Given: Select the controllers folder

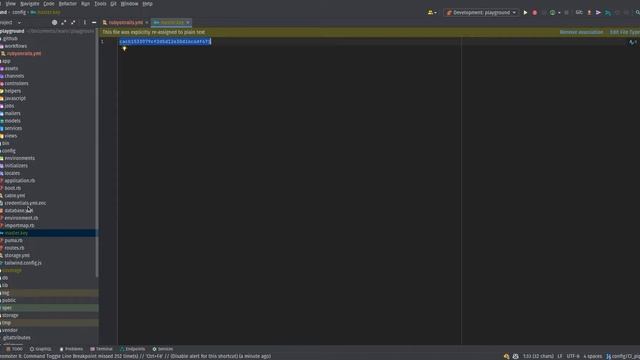Looking at the screenshot, I should (16, 83).
